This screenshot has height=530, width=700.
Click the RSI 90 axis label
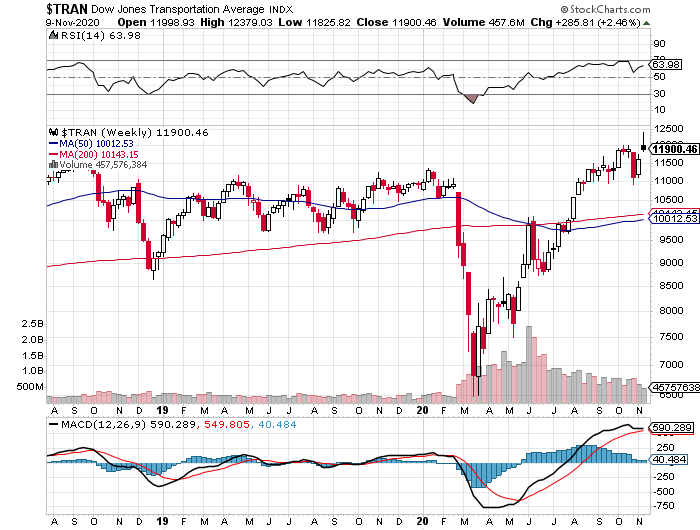(x=659, y=44)
